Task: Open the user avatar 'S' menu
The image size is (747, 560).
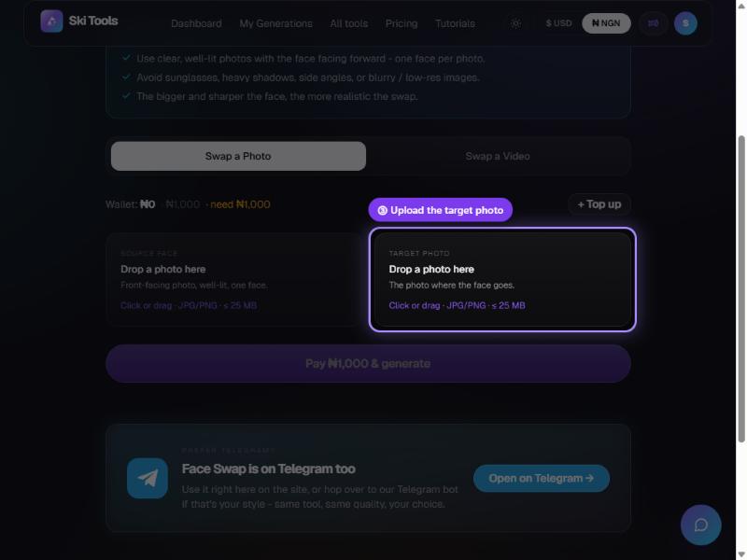Action: (x=685, y=23)
